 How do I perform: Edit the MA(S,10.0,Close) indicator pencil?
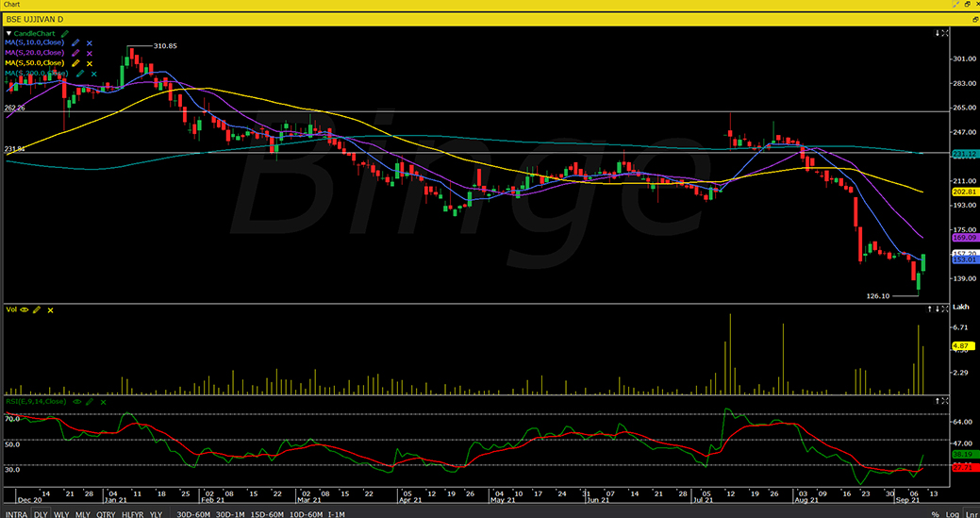coord(75,43)
